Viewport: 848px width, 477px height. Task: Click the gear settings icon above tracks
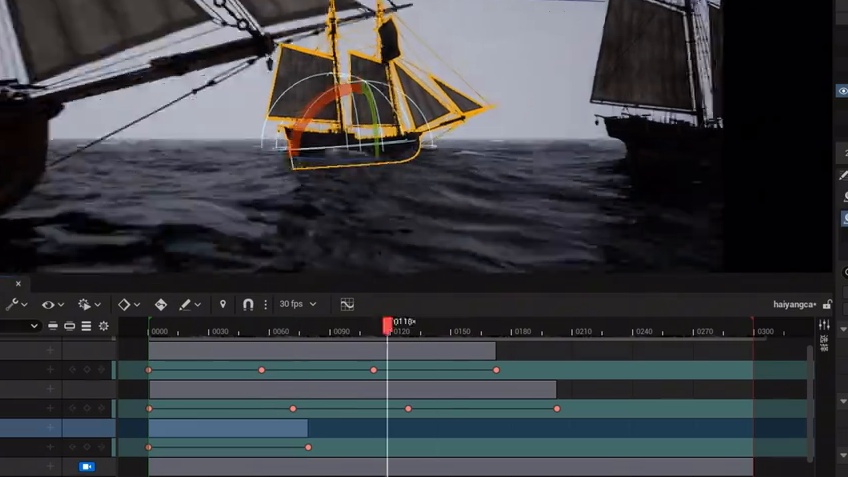(103, 326)
